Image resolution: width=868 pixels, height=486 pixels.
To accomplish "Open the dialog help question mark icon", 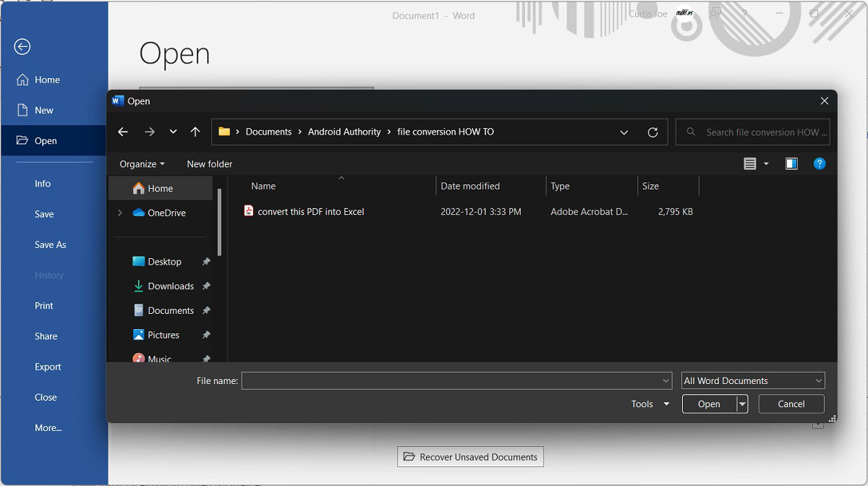I will click(819, 163).
